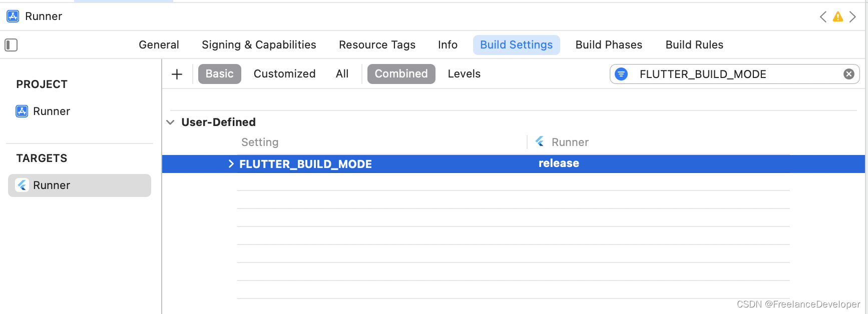
Task: Click the PROJECT section heading
Action: point(42,84)
